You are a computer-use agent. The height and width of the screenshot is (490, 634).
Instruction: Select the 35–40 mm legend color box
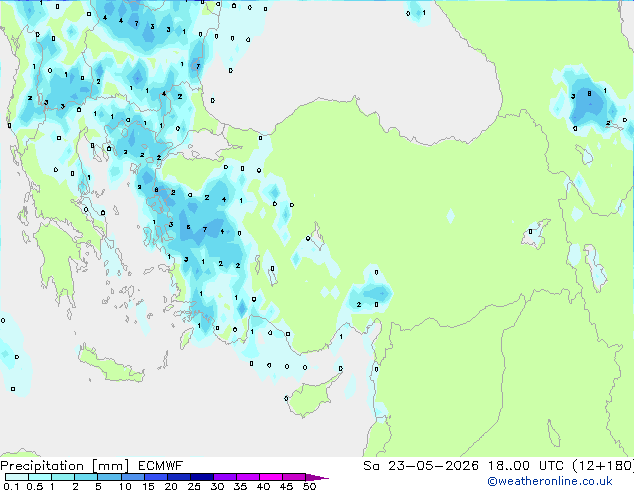[x=248, y=477]
